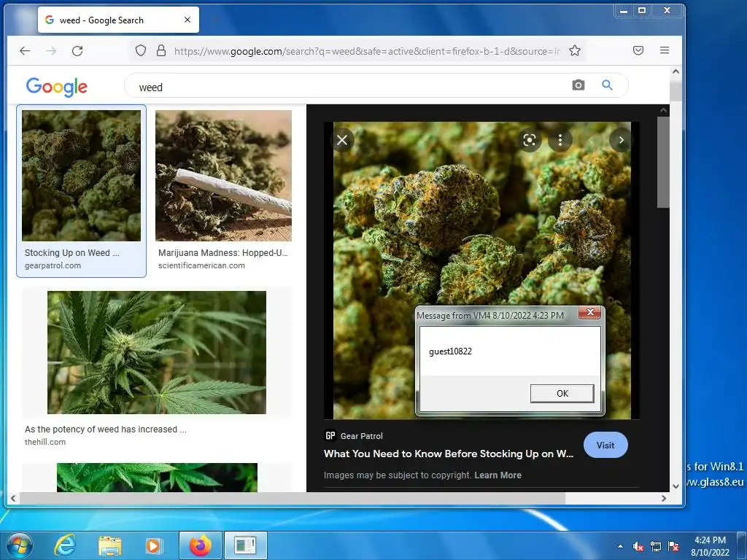Image resolution: width=747 pixels, height=560 pixels.
Task: Click the message window taskbar icon
Action: click(245, 545)
